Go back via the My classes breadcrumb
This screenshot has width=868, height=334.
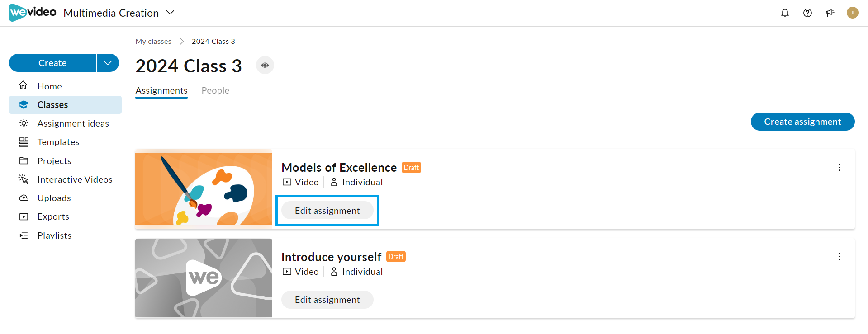pos(153,41)
